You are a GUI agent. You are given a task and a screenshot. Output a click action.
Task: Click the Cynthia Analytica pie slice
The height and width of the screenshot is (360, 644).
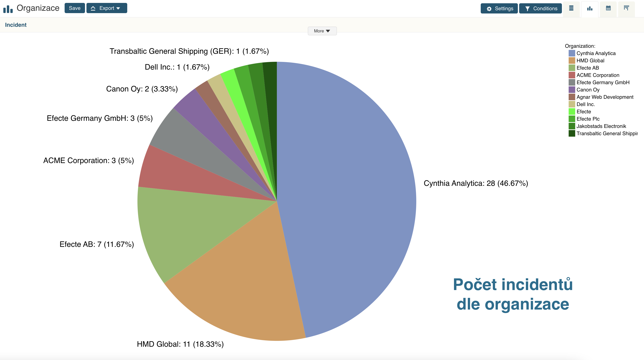350,188
